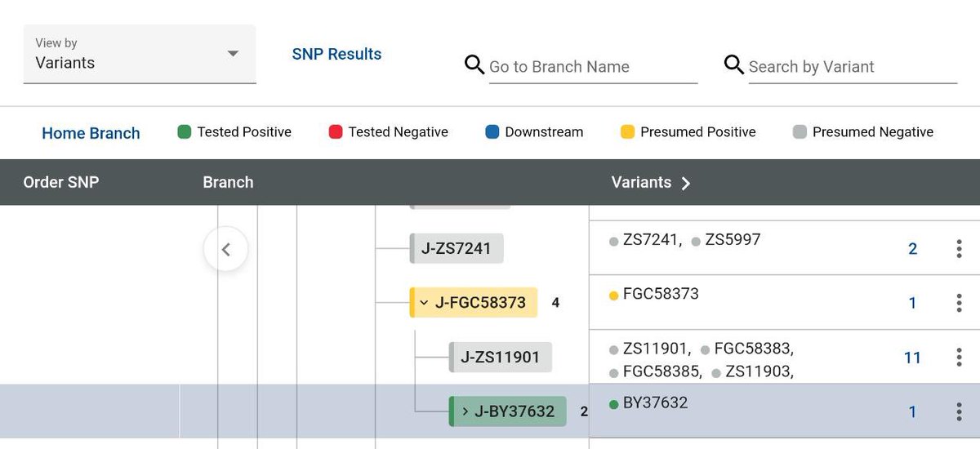Screen dimensions: 980x449
Task: Click the variant count 2 in J-ZS7241 row
Action: coord(913,249)
